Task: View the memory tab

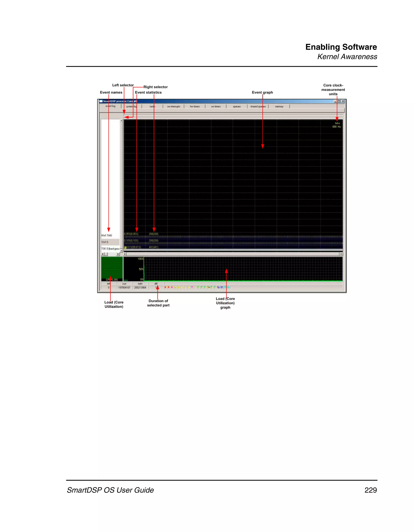Action: pos(279,106)
